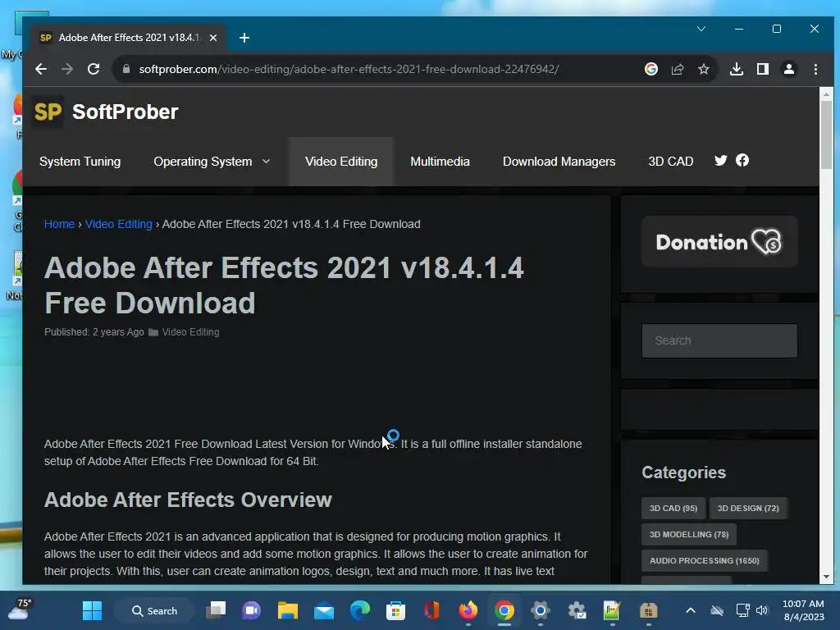The image size is (840, 630).
Task: Visit SoftProber Facebook page
Action: (x=742, y=160)
